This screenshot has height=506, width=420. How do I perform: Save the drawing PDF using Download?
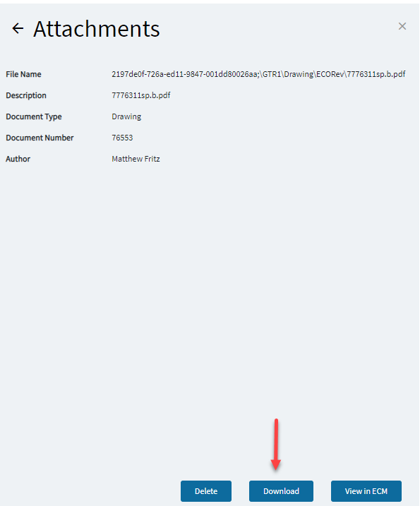click(x=281, y=491)
